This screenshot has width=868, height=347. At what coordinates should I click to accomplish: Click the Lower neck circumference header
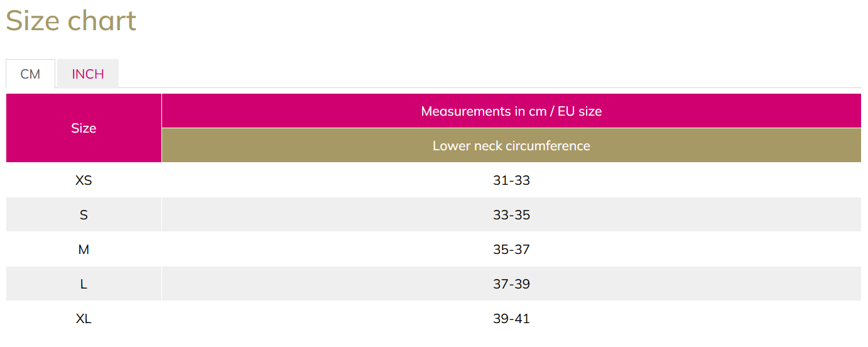[511, 146]
